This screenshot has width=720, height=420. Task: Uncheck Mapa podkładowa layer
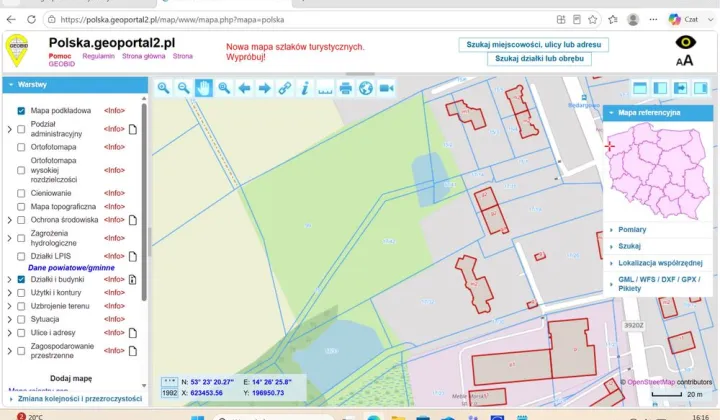[x=21, y=111]
